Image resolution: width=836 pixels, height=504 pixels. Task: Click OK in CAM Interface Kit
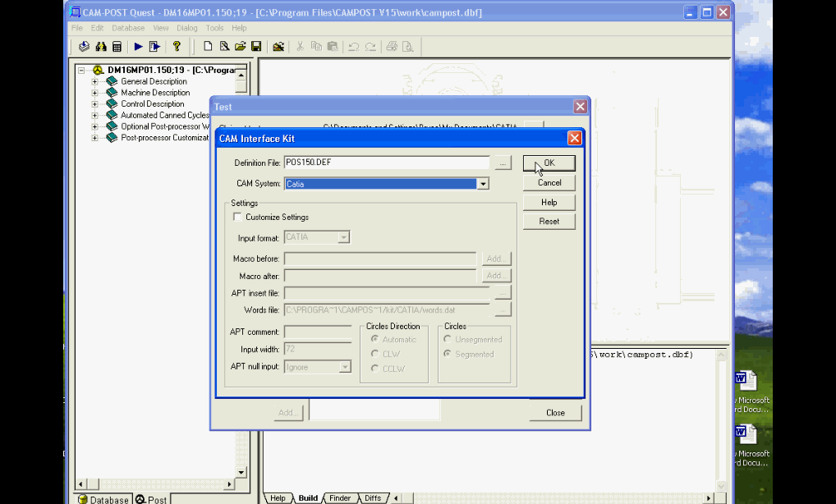pyautogui.click(x=549, y=163)
